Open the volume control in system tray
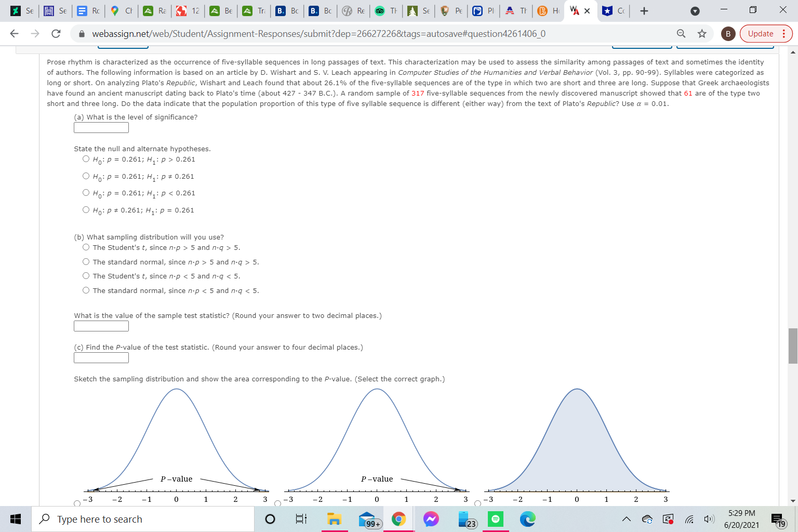 pyautogui.click(x=709, y=519)
